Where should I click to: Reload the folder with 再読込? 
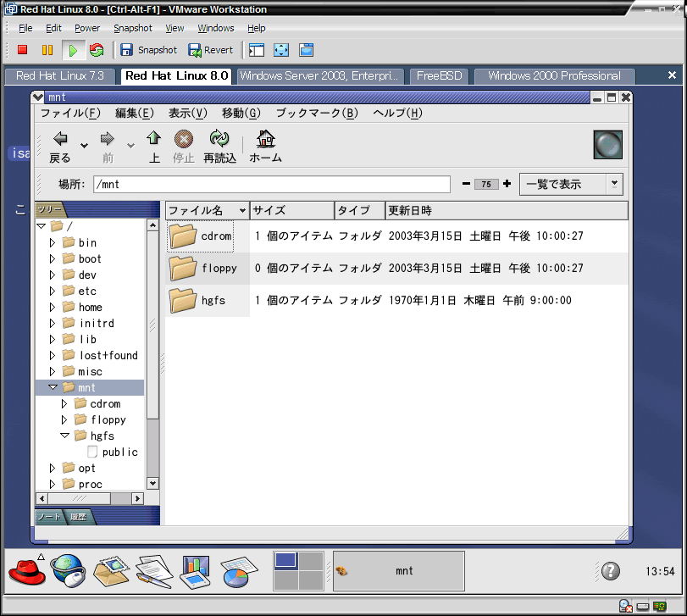click(219, 147)
